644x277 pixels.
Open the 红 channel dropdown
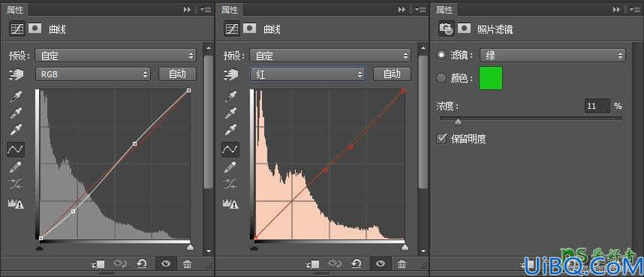[307, 74]
